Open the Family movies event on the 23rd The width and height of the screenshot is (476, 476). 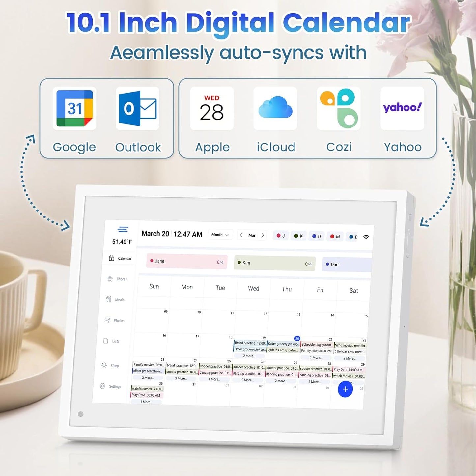pyautogui.click(x=148, y=365)
